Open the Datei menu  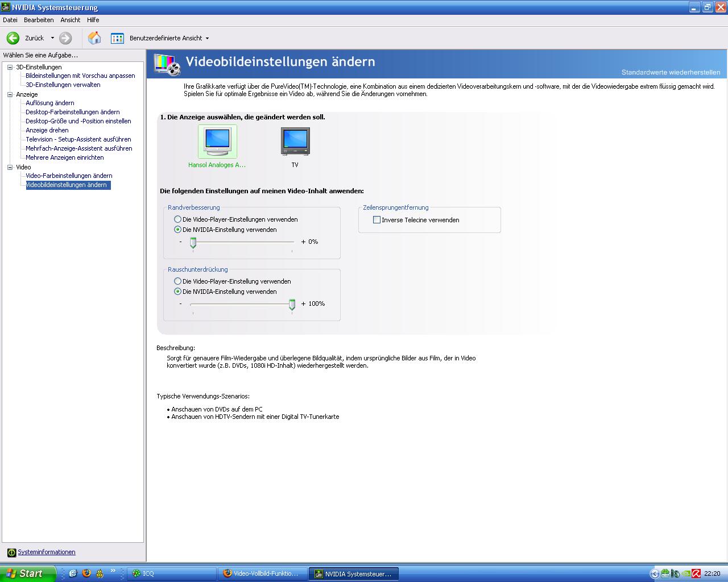10,20
